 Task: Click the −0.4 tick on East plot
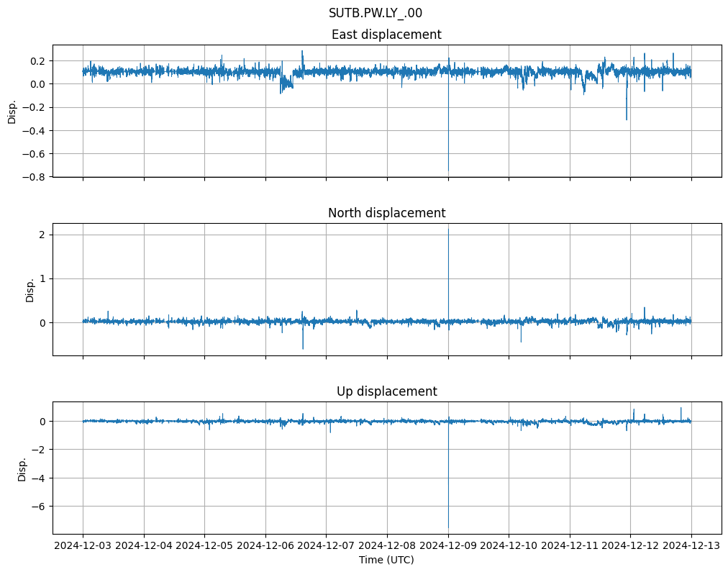(x=35, y=131)
